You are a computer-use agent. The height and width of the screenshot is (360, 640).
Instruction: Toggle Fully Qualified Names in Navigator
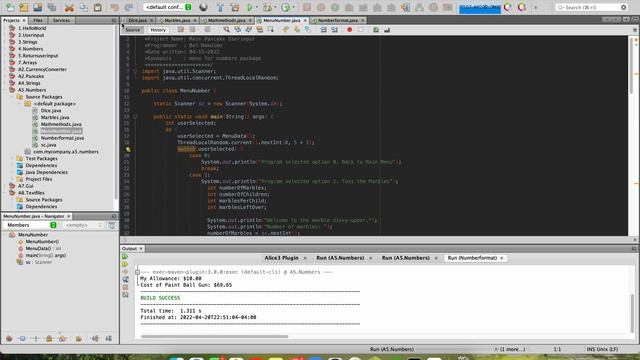[78, 338]
